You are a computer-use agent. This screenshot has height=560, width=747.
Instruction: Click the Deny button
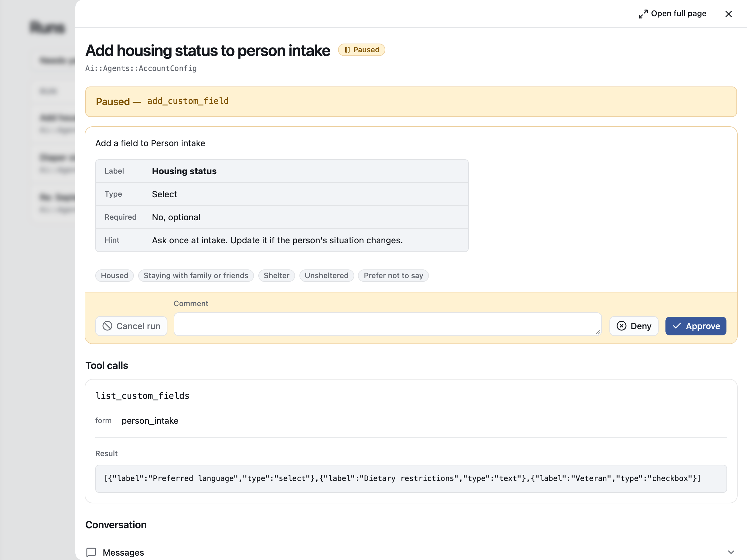pos(634,326)
